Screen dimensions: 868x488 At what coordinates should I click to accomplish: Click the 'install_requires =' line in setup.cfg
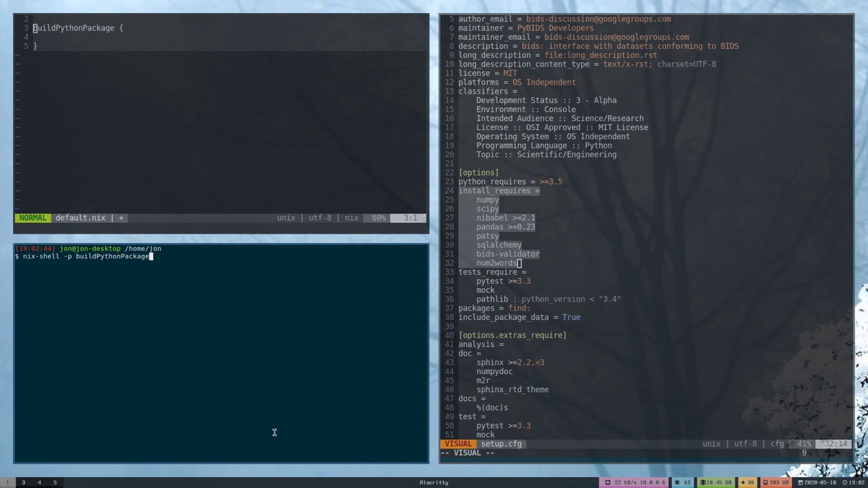pos(498,190)
